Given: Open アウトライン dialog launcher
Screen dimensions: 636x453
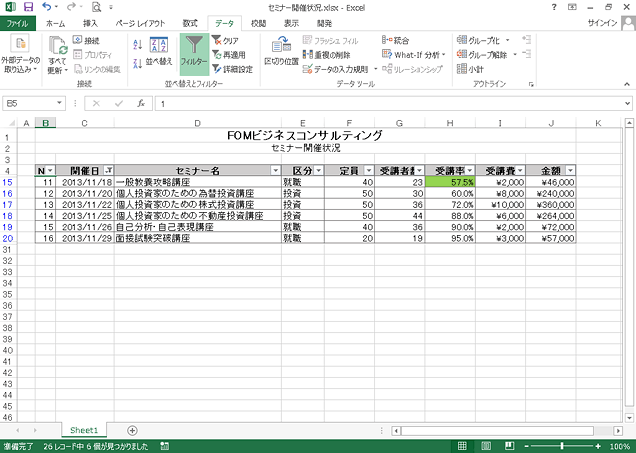Looking at the screenshot, I should [x=531, y=85].
